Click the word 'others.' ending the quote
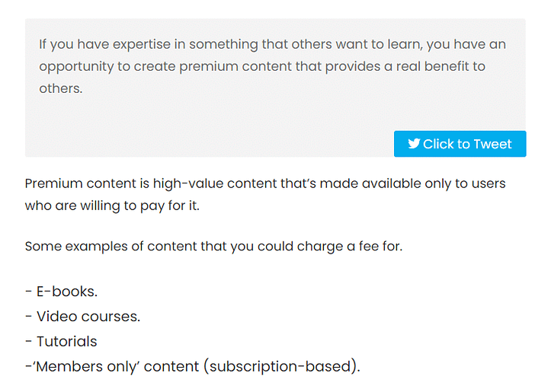Image resolution: width=535 pixels, height=392 pixels. pos(61,88)
